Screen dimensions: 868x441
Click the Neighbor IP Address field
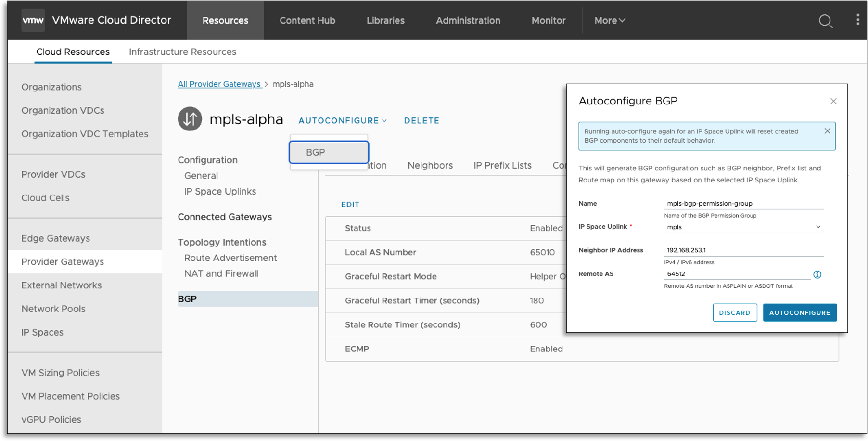coord(743,250)
